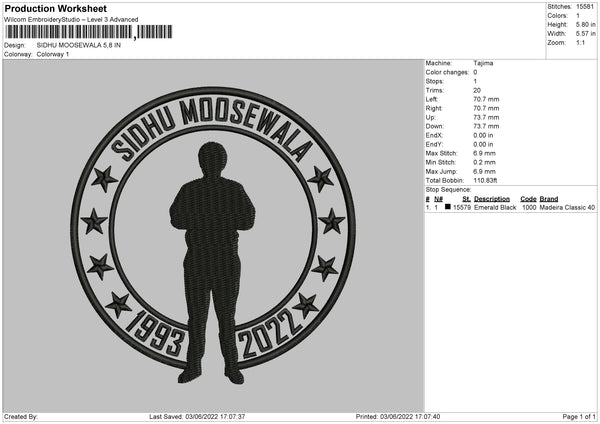Click the Stitches value 15581
Image resolution: width=600 pixels, height=424 pixels.
coord(585,7)
